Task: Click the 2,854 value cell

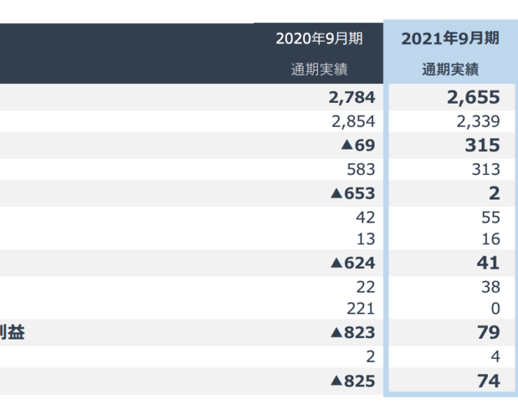Action: tap(353, 121)
